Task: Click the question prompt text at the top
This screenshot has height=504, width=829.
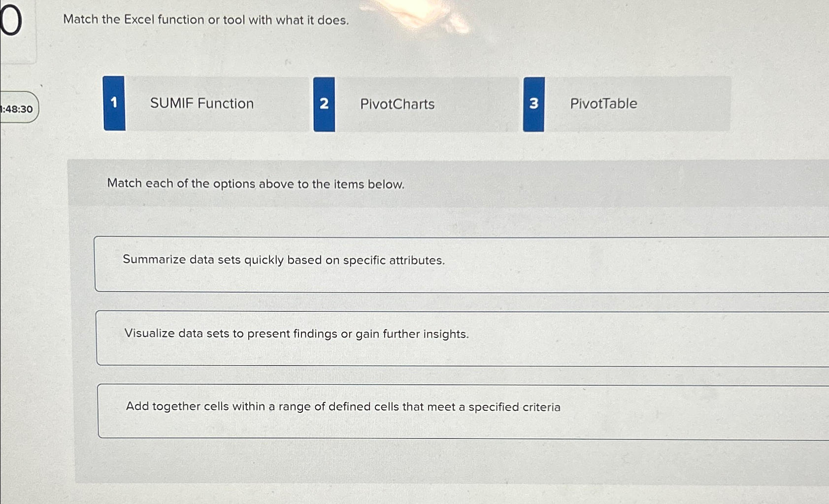Action: (x=206, y=20)
